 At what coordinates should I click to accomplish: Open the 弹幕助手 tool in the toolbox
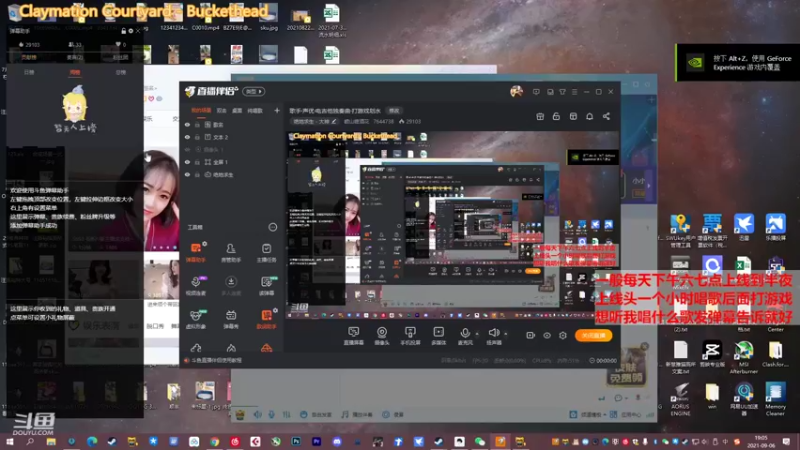pos(195,252)
